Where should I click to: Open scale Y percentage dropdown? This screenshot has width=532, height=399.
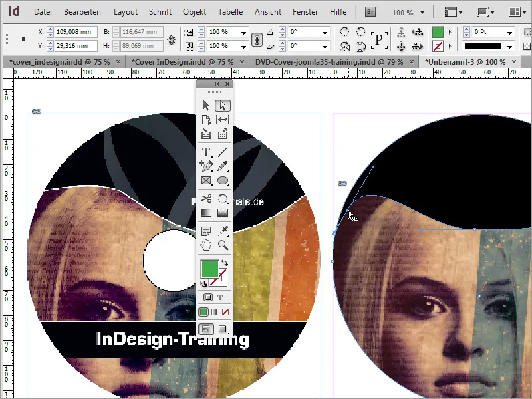point(243,46)
